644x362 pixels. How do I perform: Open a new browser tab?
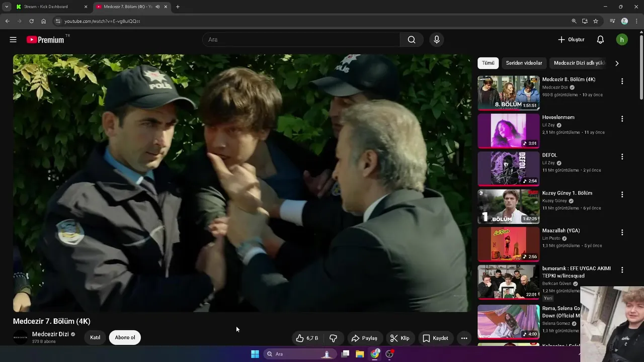click(178, 7)
